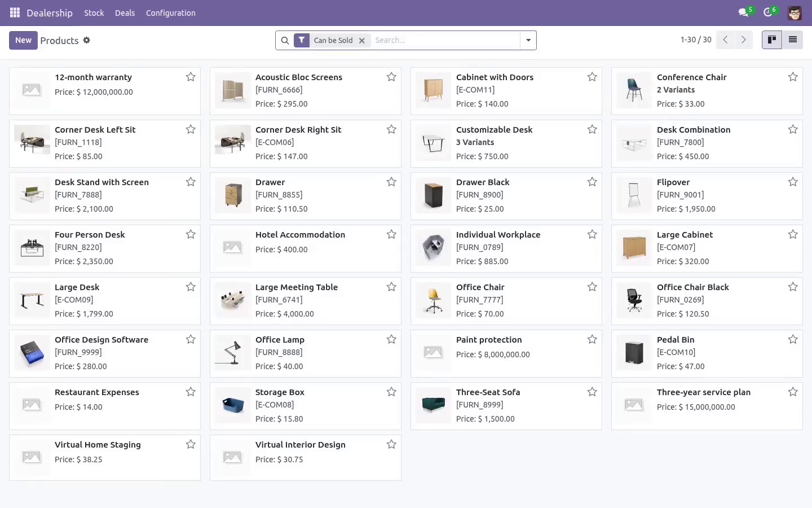This screenshot has width=812, height=508.
Task: Star the Acoustic Bloc Screens product
Action: [x=391, y=77]
